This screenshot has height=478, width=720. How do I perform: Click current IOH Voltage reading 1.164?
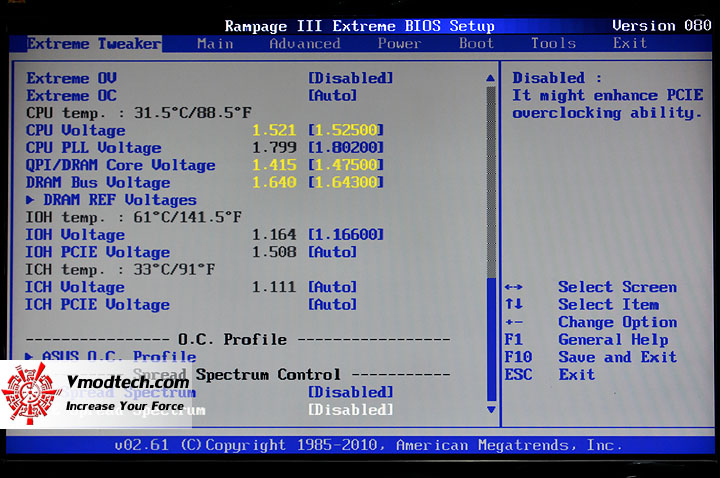(x=274, y=235)
